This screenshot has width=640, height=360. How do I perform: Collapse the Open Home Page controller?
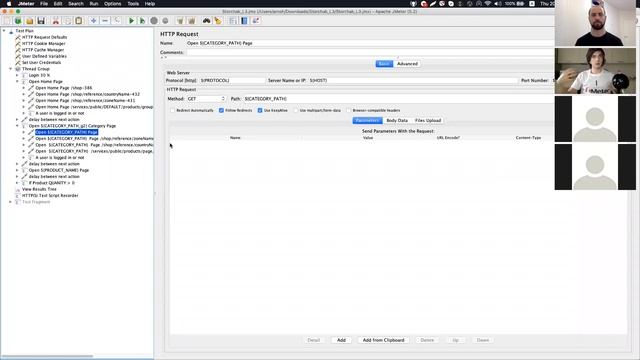(x=17, y=82)
